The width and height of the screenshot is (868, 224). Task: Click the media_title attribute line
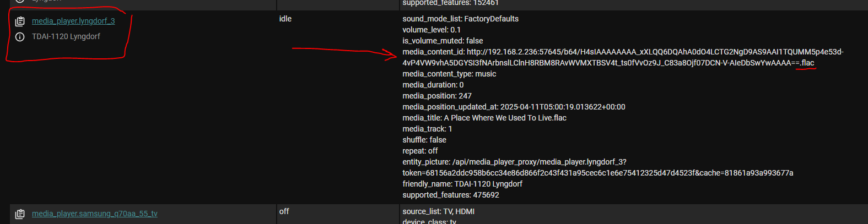(x=484, y=118)
